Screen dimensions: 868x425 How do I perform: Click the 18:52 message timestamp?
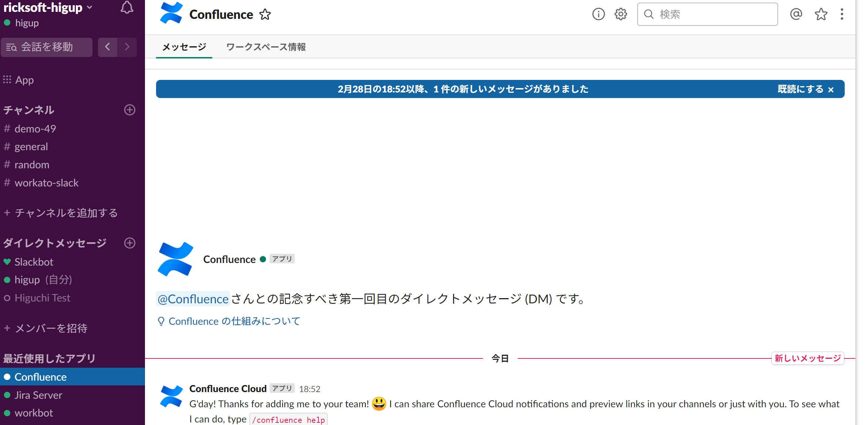point(310,389)
